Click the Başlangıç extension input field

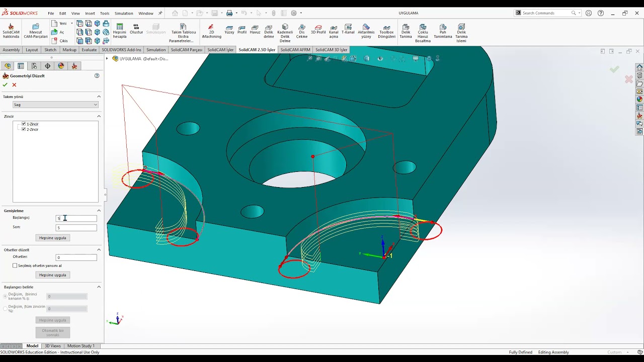76,218
